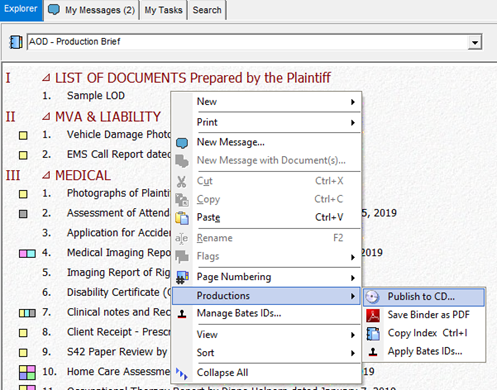This screenshot has height=390, width=497.
Task: Select the Productions menu item
Action: [x=266, y=296]
